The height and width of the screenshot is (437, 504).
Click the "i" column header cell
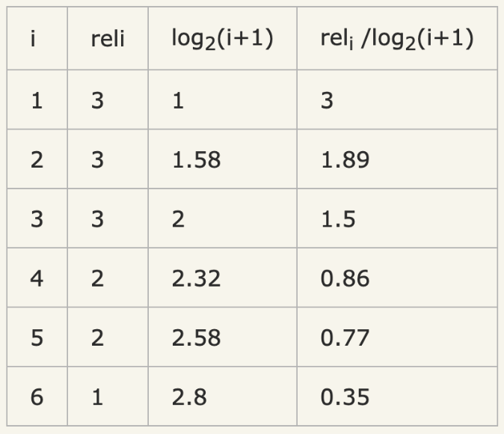click(x=37, y=39)
